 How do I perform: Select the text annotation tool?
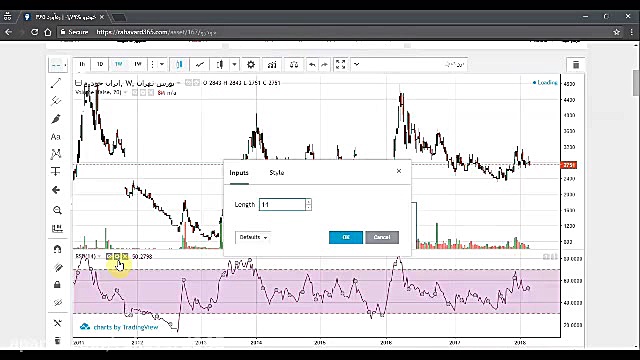tap(56, 137)
